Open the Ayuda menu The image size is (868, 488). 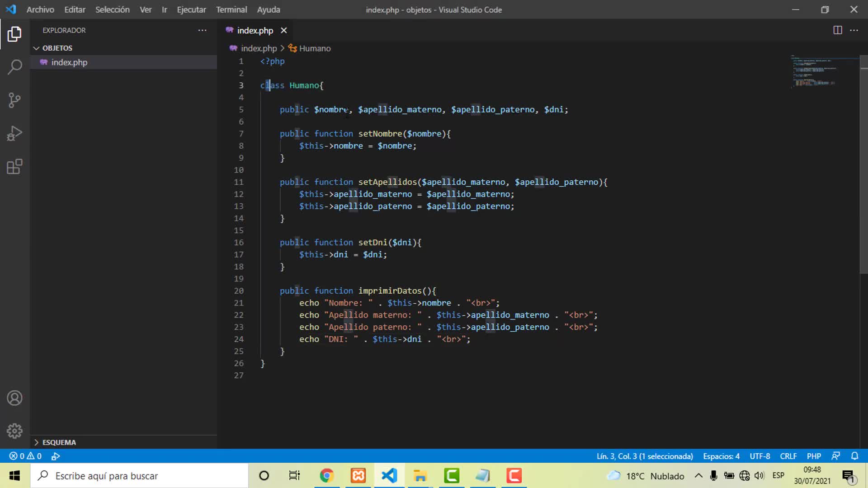[269, 9]
